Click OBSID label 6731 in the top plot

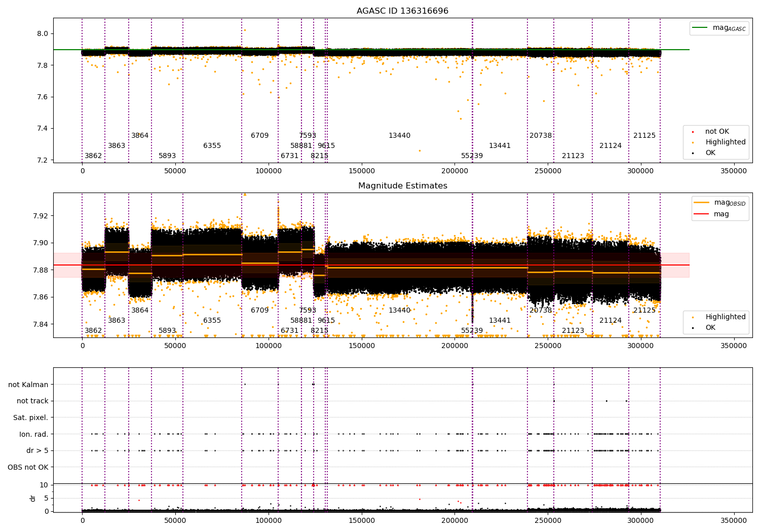point(289,156)
